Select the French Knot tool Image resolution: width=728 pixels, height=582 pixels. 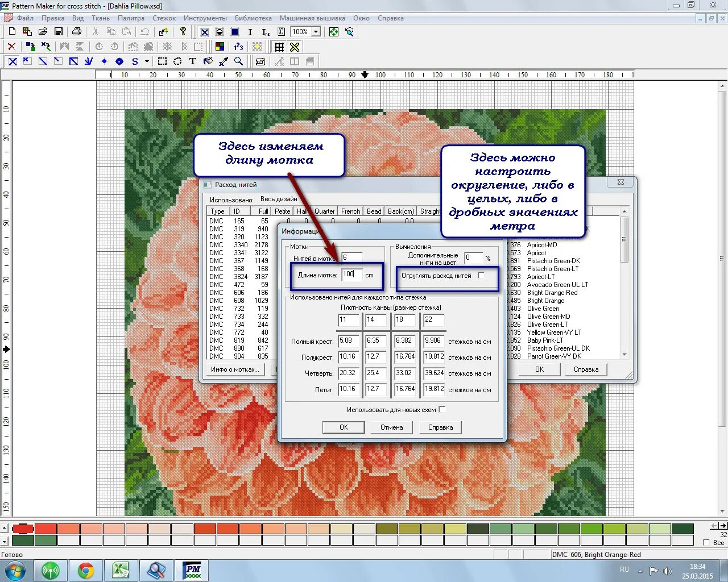[x=104, y=61]
